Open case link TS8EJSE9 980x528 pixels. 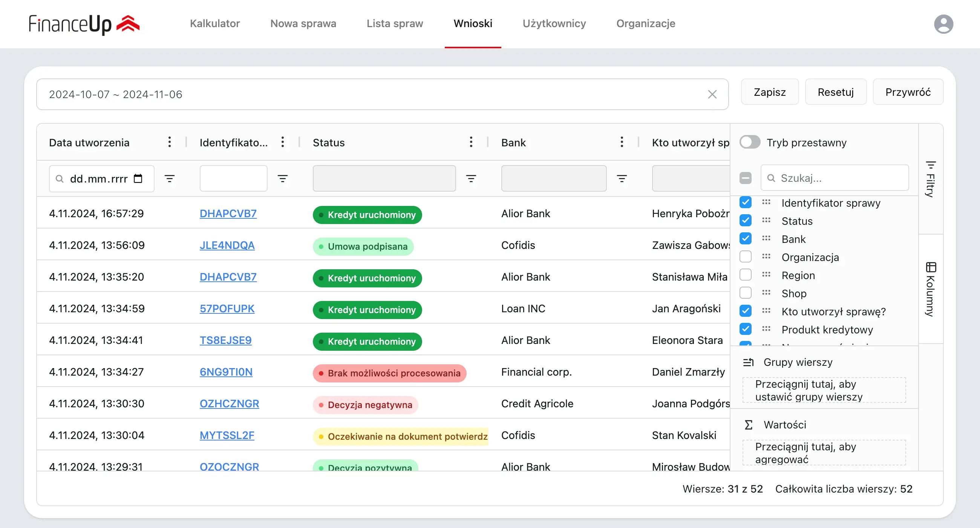(x=226, y=340)
